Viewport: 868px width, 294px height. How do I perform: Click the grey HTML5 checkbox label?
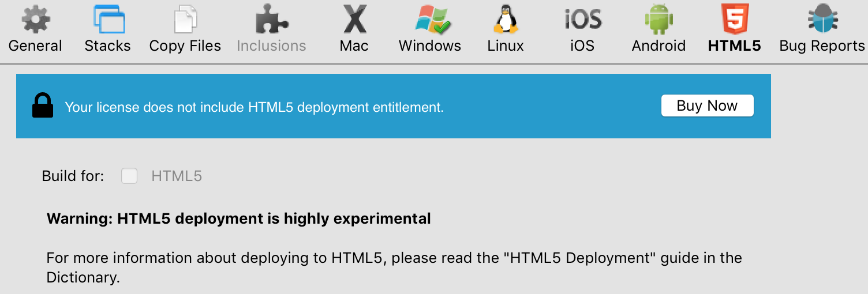(x=177, y=176)
